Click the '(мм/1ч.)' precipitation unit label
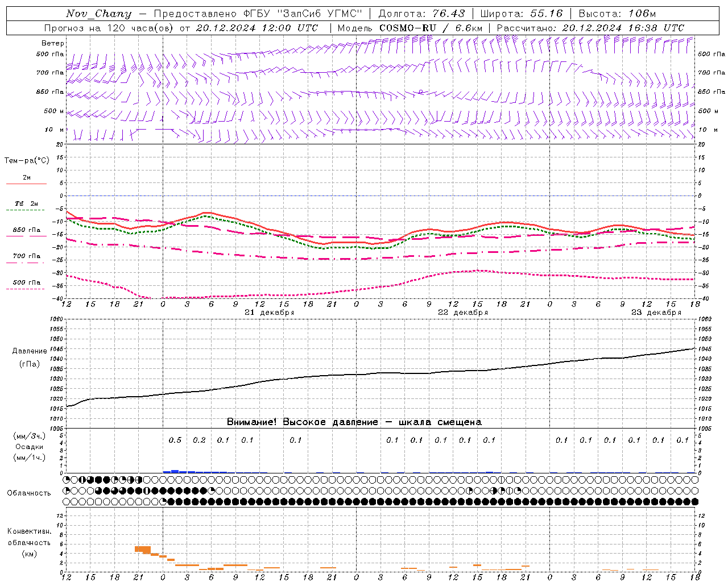 click(x=30, y=458)
